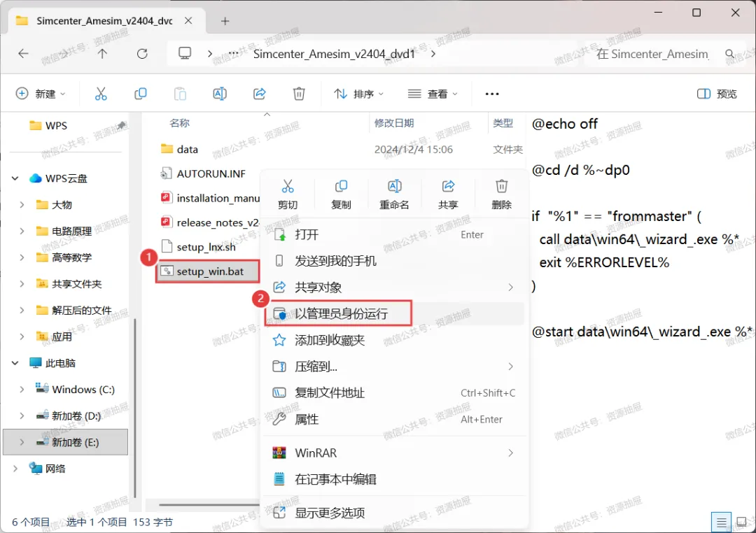Image resolution: width=756 pixels, height=533 pixels.
Task: Switch to details view in status bar
Action: pyautogui.click(x=721, y=522)
